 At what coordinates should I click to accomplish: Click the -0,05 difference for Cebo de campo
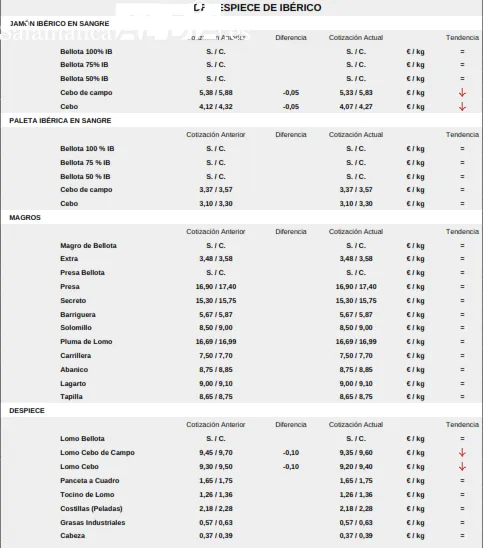tap(291, 93)
